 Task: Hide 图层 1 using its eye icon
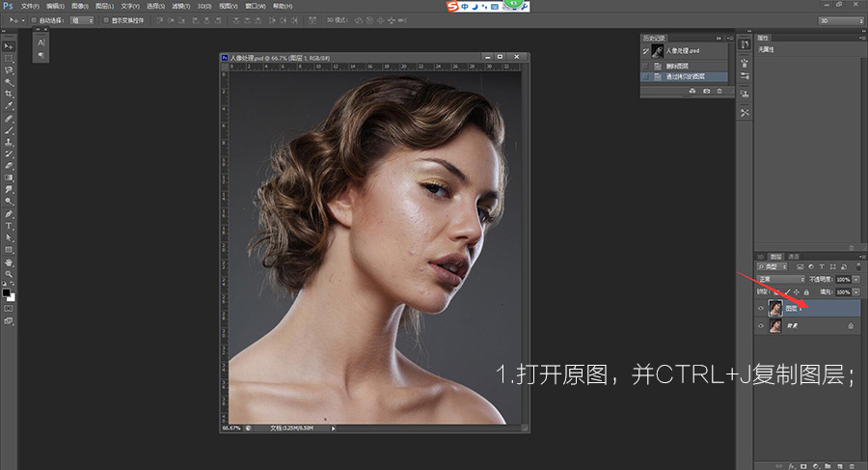tap(761, 308)
